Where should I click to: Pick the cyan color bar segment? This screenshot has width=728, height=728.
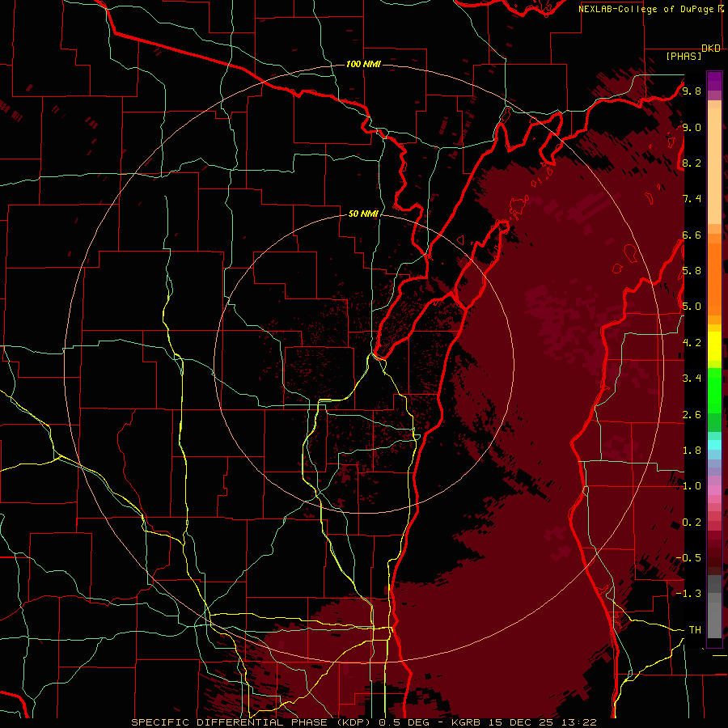pyautogui.click(x=714, y=445)
